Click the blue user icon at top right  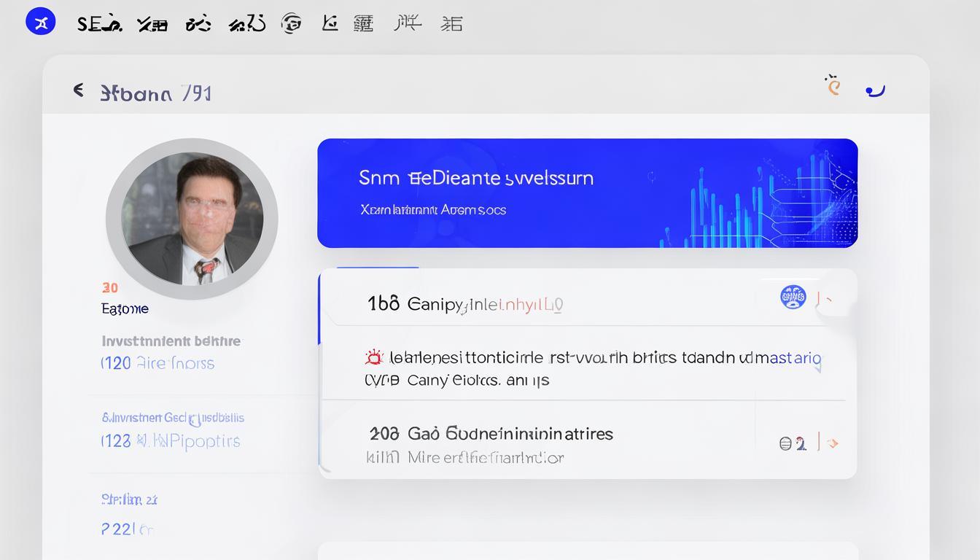coord(874,89)
